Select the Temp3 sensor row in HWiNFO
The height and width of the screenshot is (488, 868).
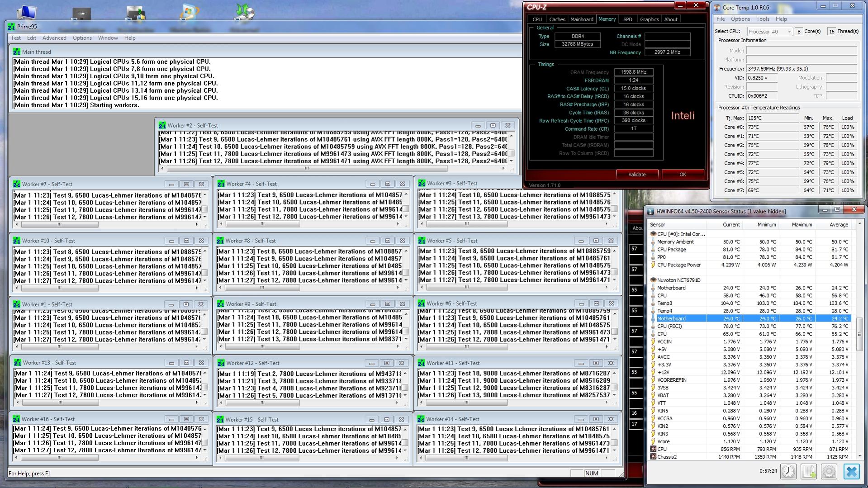pos(749,303)
